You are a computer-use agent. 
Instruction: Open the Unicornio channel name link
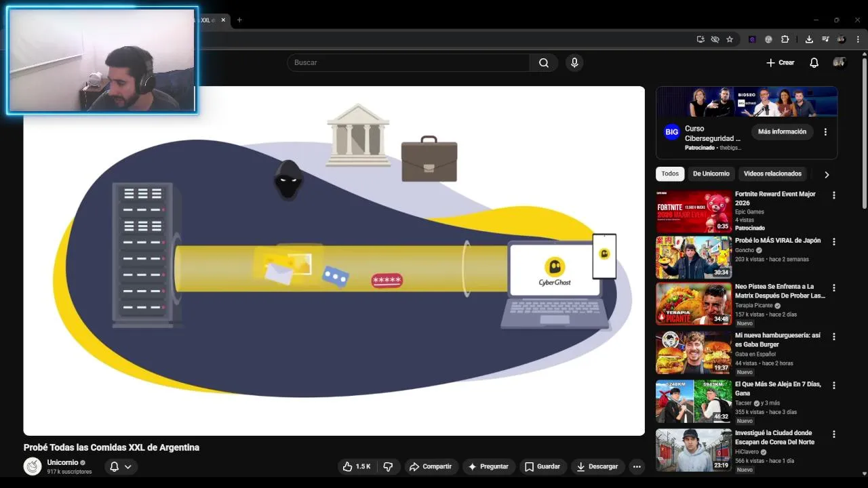click(62, 462)
